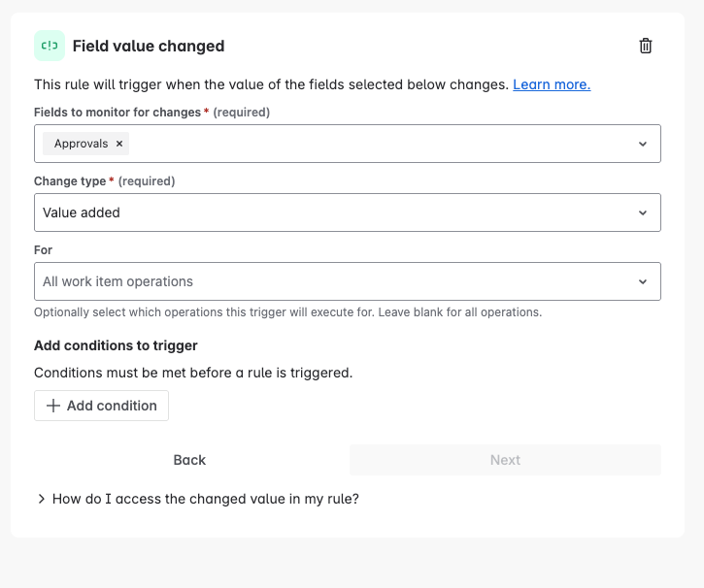Click empty area of Fields to monitor input
Viewport: 704px width, 588px height.
coord(379,144)
